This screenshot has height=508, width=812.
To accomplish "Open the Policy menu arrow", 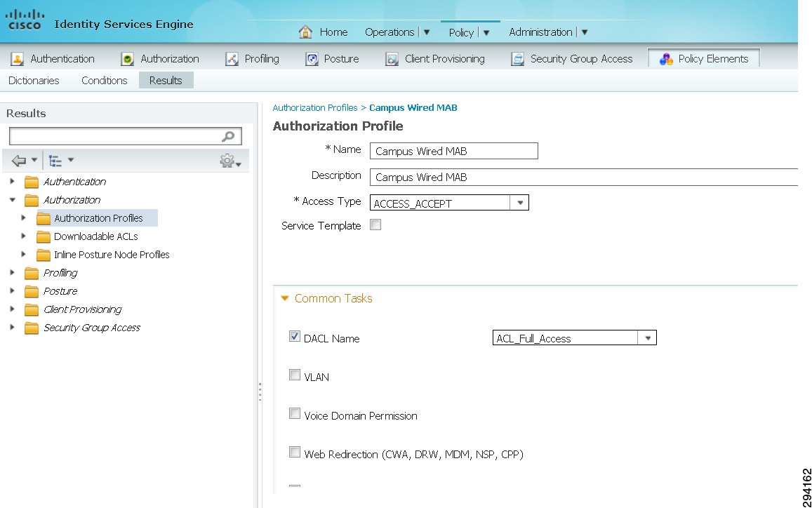I will pos(486,32).
